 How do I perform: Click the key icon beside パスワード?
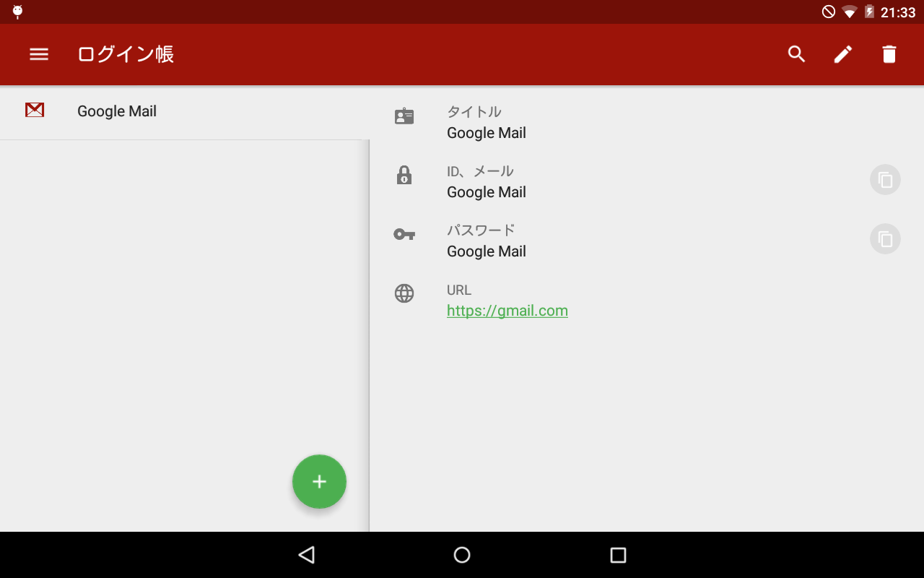pyautogui.click(x=404, y=234)
